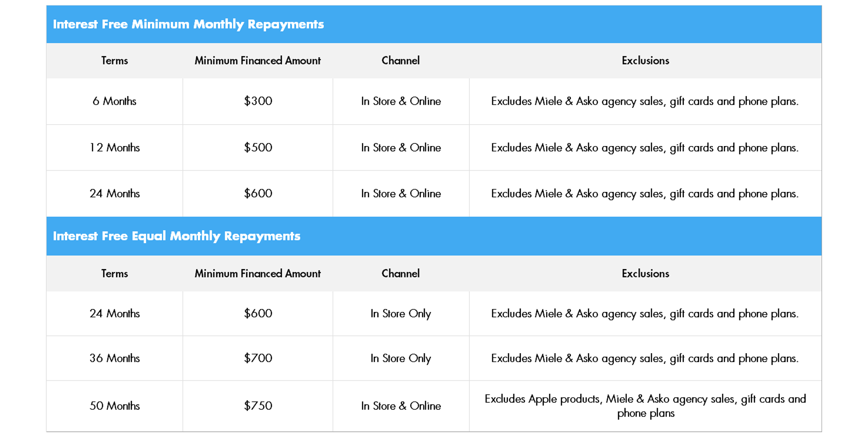Click the 50 Months term cell

coord(114,406)
